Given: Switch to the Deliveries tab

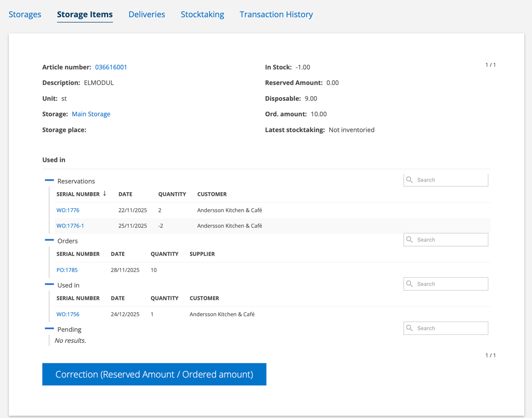Looking at the screenshot, I should [x=147, y=15].
